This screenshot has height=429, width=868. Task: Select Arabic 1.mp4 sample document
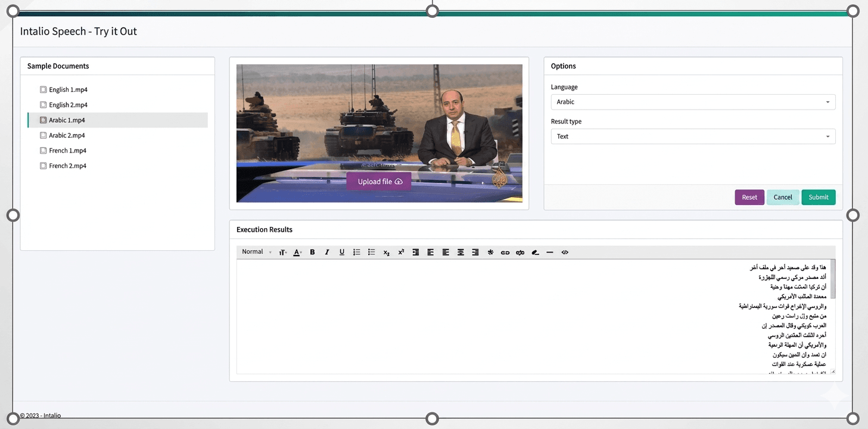[117, 120]
